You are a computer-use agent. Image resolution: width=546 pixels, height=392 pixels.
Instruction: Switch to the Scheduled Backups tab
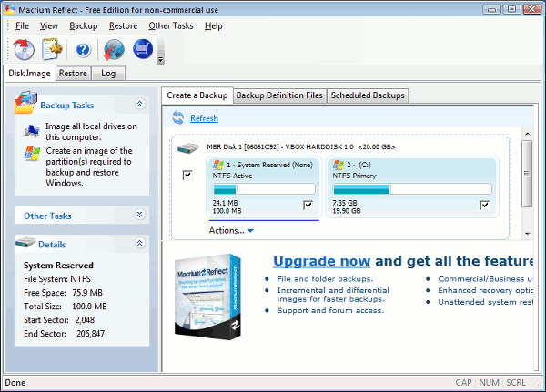click(x=367, y=95)
